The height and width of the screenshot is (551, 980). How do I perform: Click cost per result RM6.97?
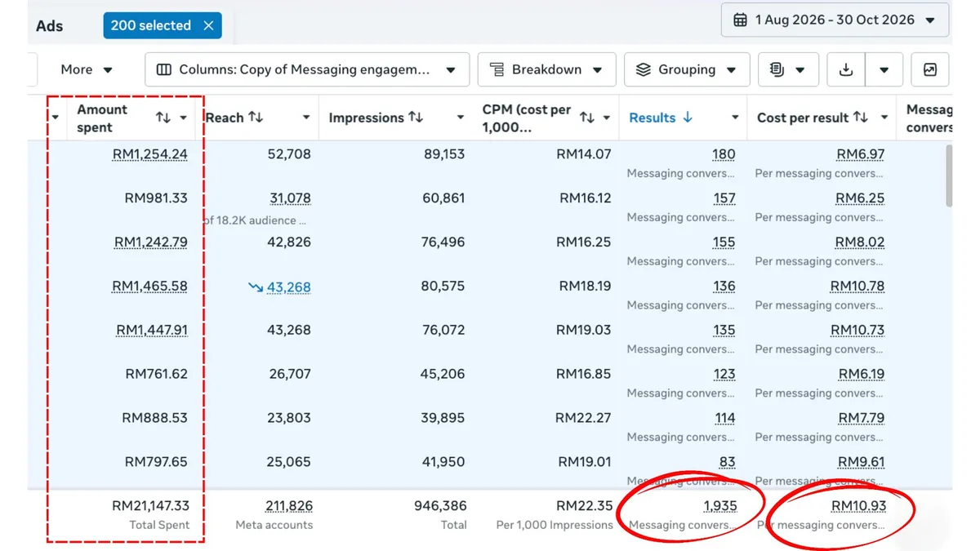861,154
